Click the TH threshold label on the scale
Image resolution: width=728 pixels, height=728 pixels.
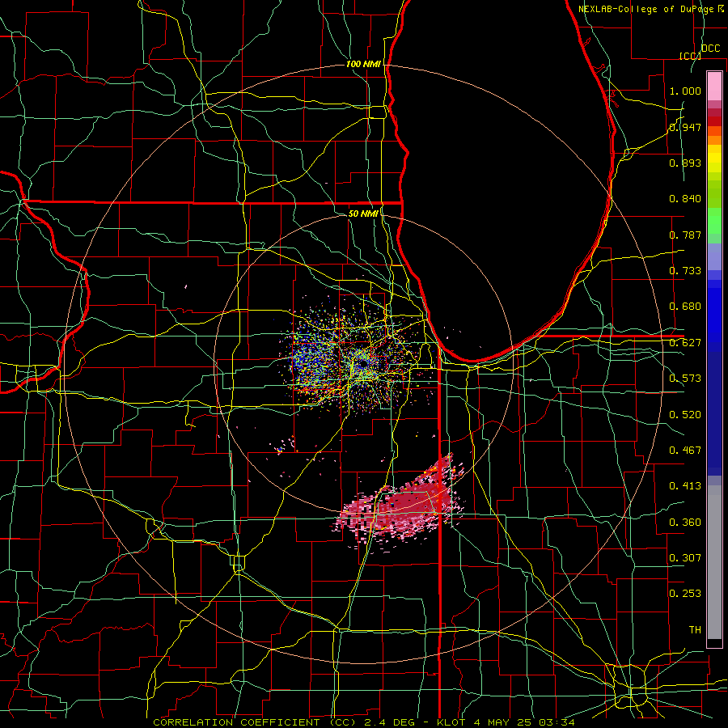point(695,630)
